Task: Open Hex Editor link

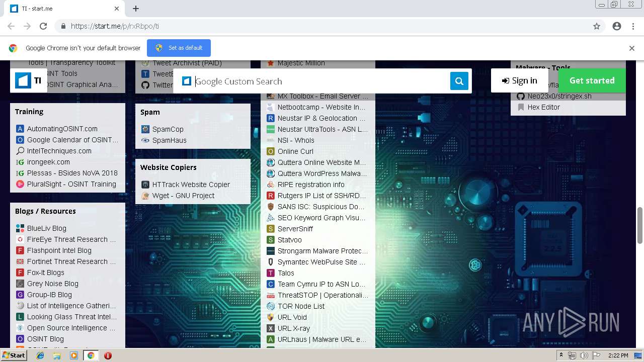Action: click(543, 107)
